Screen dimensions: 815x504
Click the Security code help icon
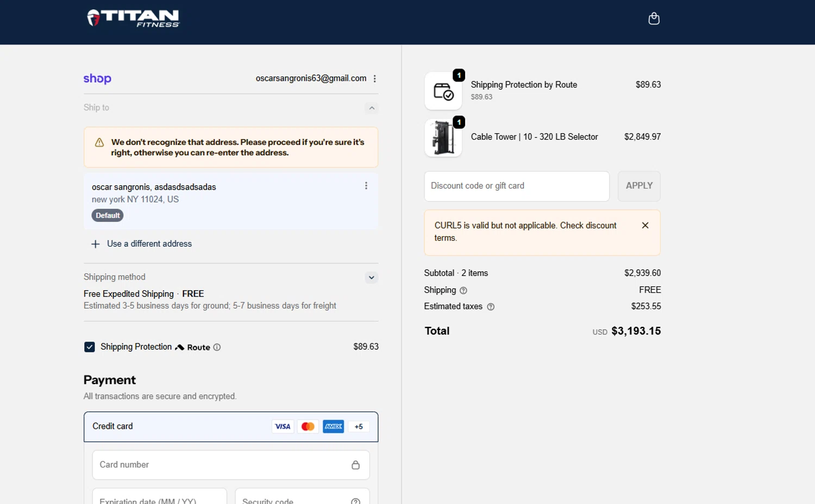click(x=356, y=501)
